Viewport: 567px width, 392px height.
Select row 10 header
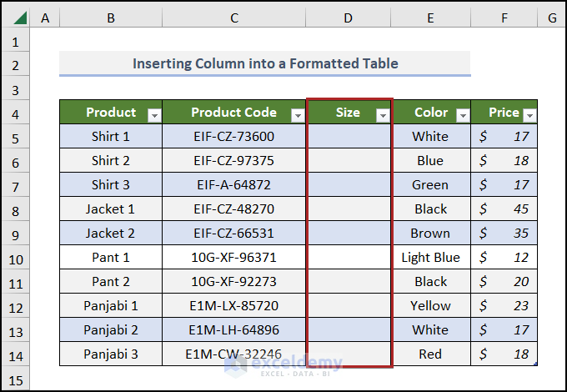point(17,258)
